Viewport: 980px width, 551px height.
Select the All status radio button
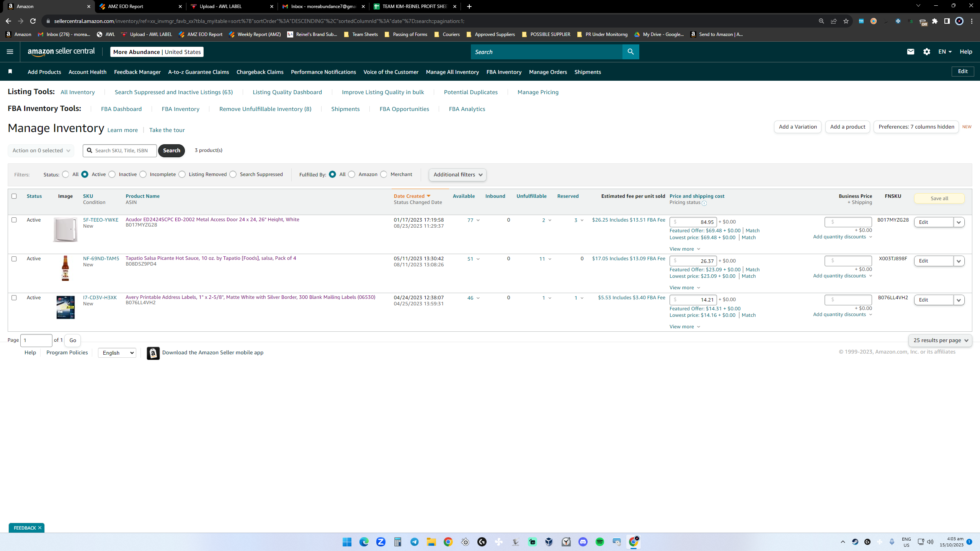[x=66, y=174]
